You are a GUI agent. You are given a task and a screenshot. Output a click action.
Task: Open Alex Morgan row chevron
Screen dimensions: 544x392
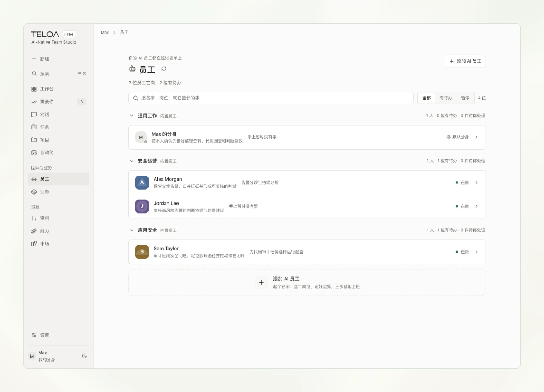[477, 182]
